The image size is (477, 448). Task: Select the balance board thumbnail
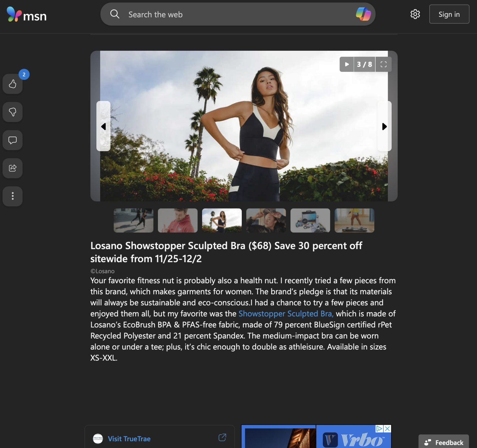click(354, 220)
